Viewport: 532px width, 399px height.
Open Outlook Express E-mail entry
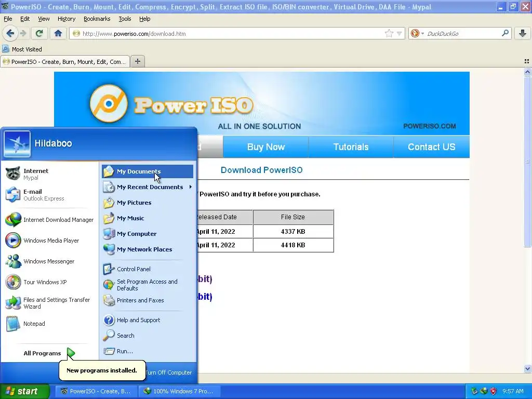[x=50, y=195]
